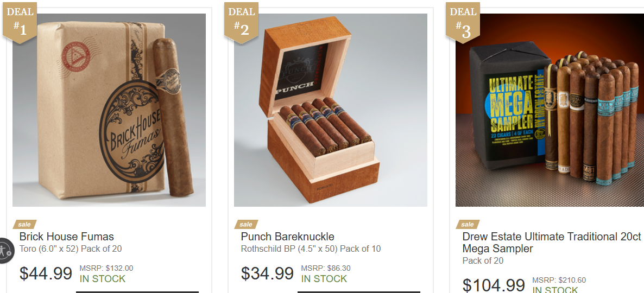Open the Ultimate Mega Sampler product image

(x=550, y=110)
